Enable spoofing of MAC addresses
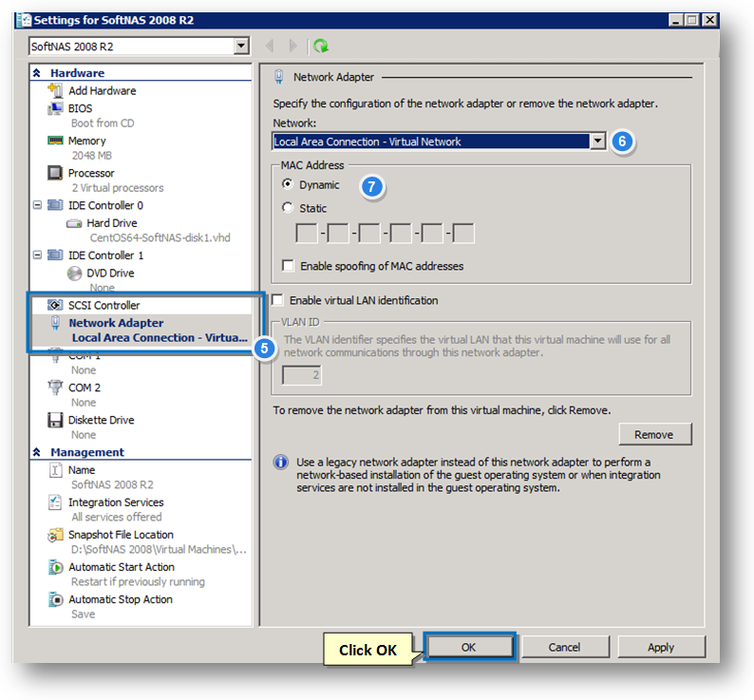This screenshot has height=700, width=754. click(288, 266)
